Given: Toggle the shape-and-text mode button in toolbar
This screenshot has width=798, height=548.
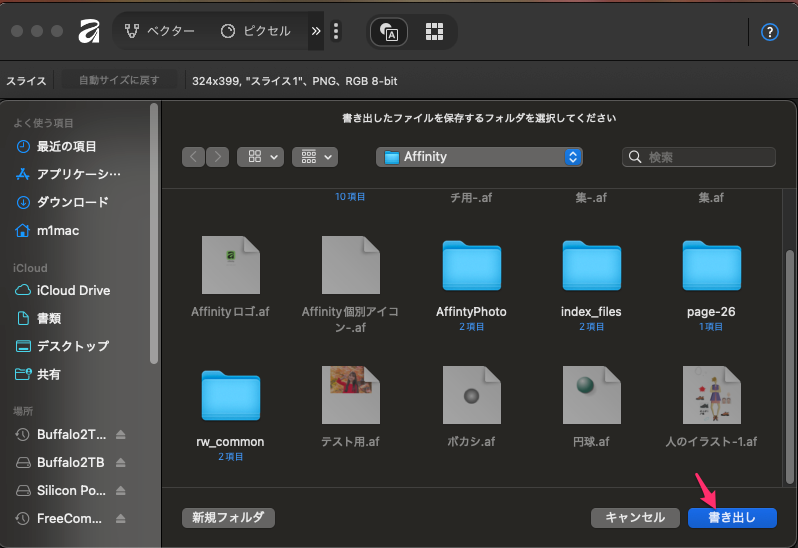Looking at the screenshot, I should [389, 32].
